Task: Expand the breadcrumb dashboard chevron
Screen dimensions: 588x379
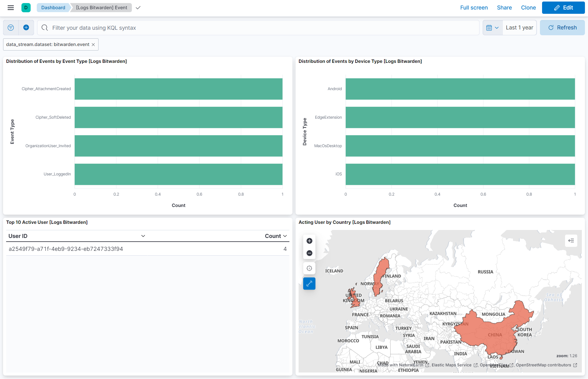Action: [138, 8]
